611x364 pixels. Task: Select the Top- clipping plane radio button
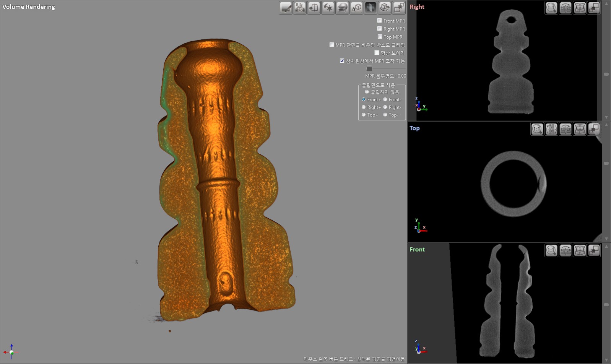385,115
